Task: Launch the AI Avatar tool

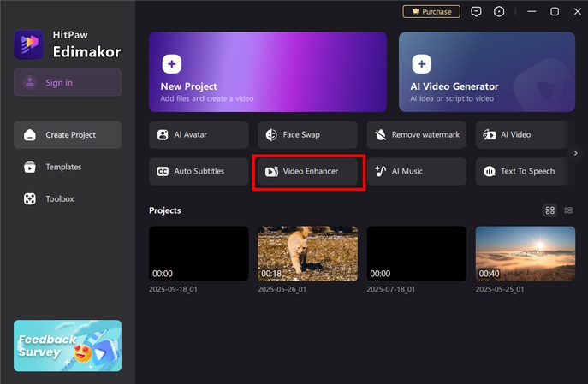Action: coord(199,135)
